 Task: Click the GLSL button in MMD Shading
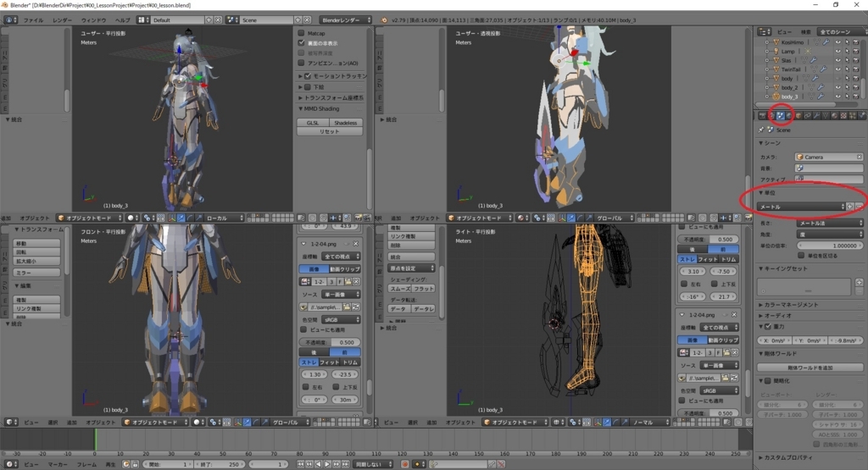(x=313, y=123)
